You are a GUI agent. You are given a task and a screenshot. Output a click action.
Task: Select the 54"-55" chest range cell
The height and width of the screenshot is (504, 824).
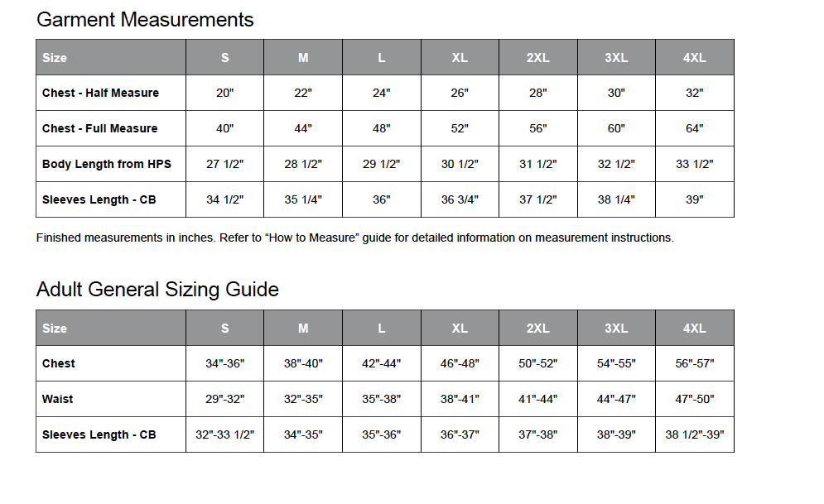(616, 363)
